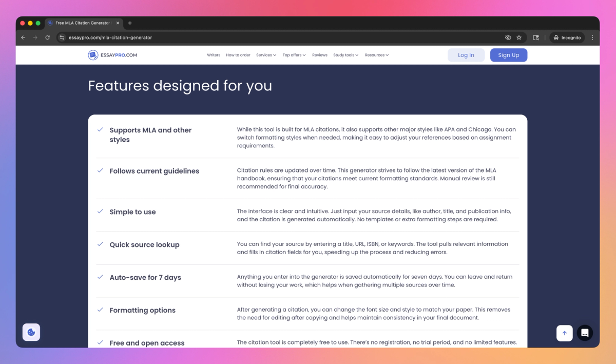Open the accessibility widget at bottom left
The height and width of the screenshot is (364, 616).
point(31,332)
